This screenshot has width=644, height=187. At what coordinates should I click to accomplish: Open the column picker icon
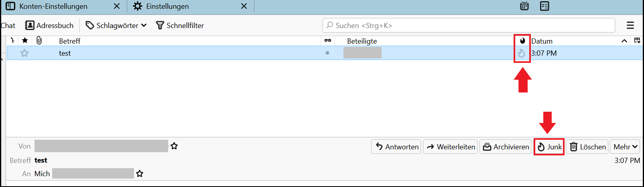[x=637, y=40]
